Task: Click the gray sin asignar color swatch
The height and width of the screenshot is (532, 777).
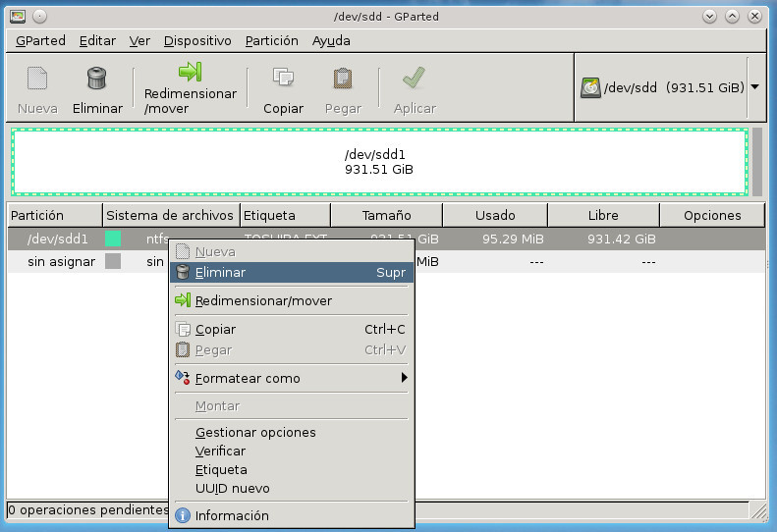Action: [x=113, y=261]
